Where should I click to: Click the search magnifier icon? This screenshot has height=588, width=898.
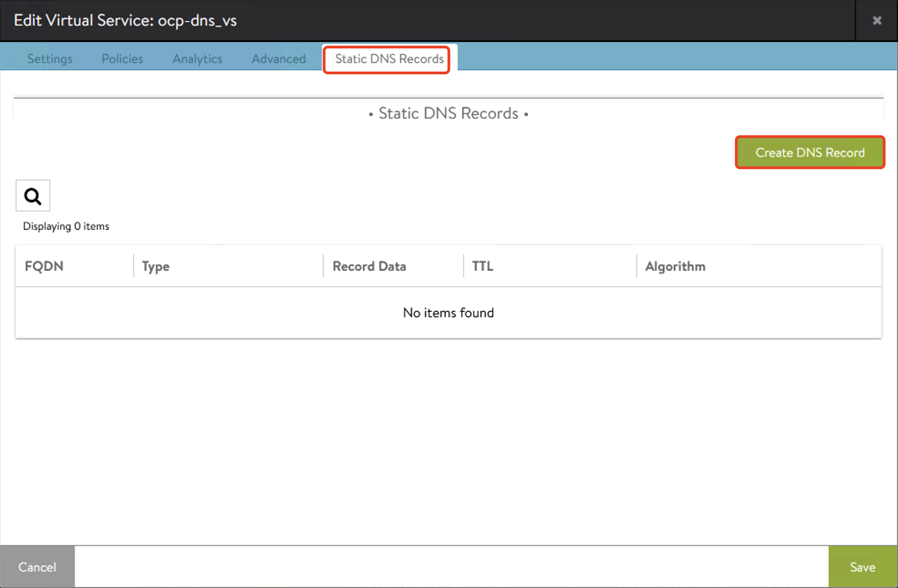point(33,196)
